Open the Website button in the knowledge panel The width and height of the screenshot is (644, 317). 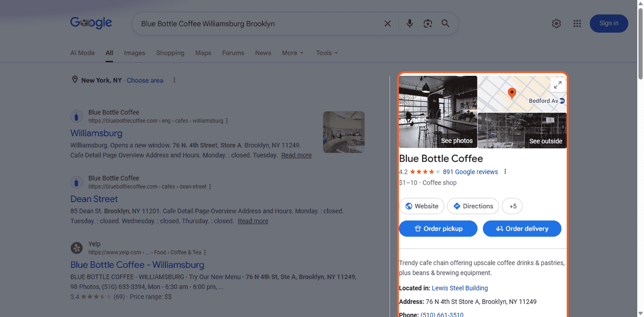pos(422,206)
